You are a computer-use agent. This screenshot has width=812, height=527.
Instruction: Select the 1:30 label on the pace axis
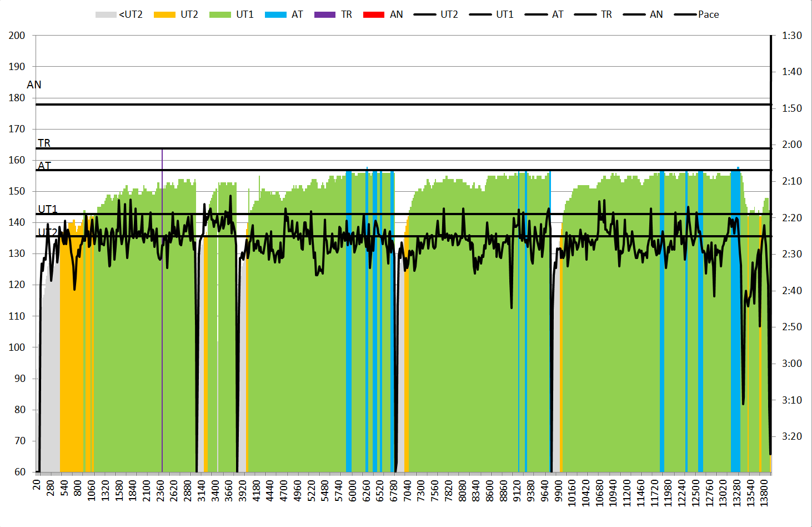[791, 35]
